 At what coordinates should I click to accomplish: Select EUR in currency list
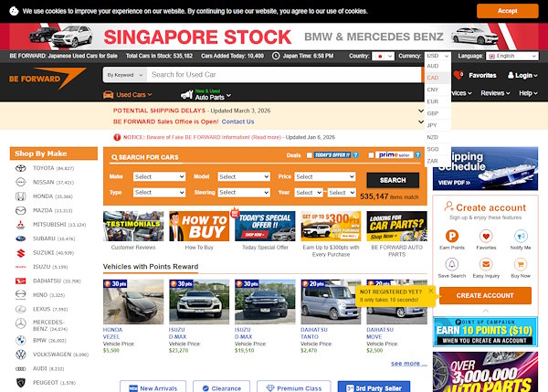[437, 101]
